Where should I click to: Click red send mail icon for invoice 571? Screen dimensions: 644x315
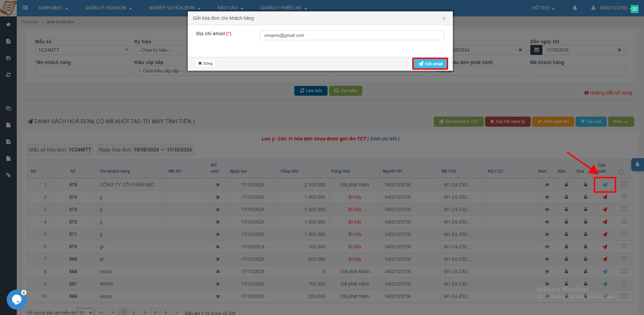click(605, 234)
